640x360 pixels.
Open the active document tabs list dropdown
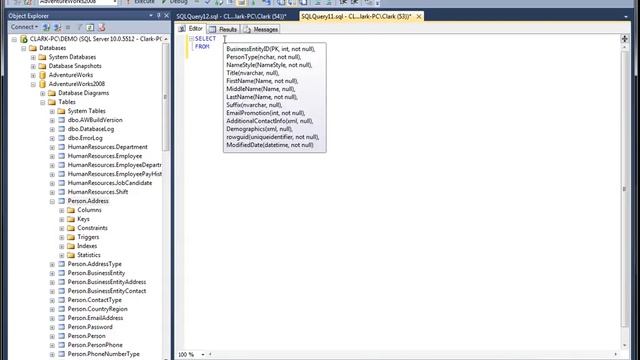[626, 17]
